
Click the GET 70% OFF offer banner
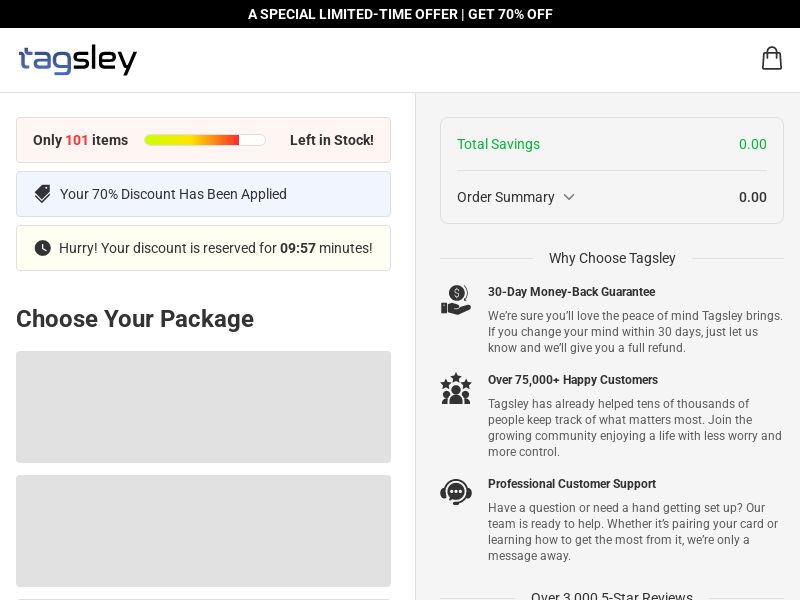pos(400,14)
